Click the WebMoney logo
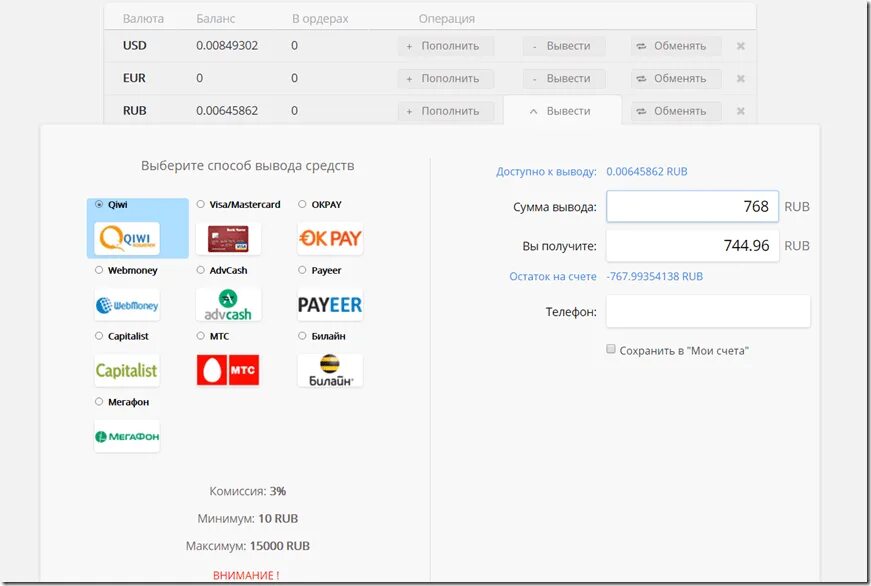The image size is (871, 586). [127, 304]
